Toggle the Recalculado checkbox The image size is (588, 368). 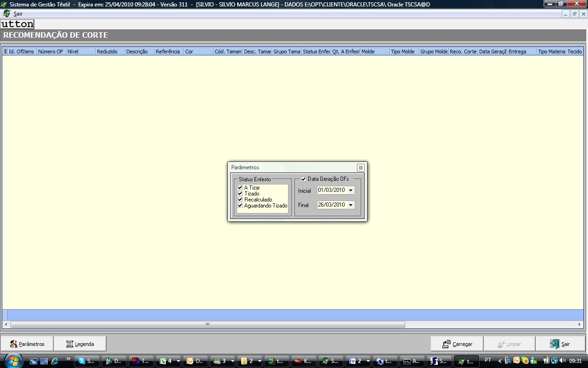tap(240, 200)
